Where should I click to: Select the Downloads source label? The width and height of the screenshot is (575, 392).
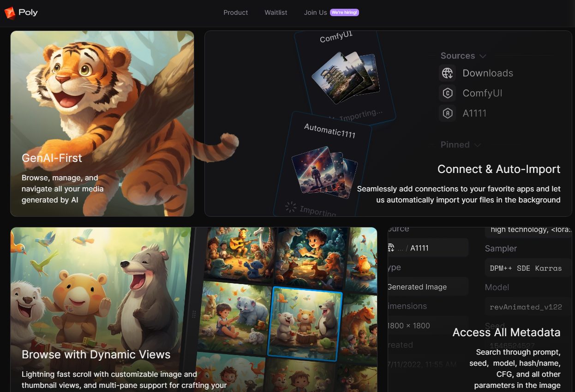488,73
